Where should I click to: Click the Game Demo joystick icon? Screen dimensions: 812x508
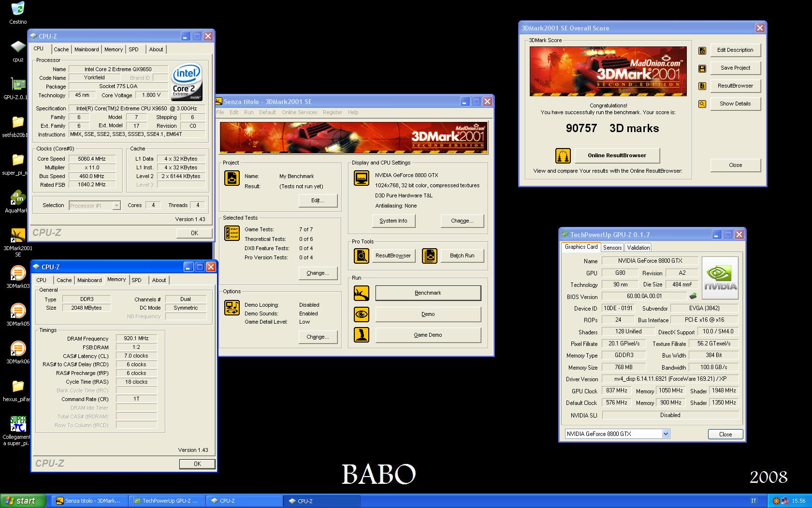pos(361,335)
